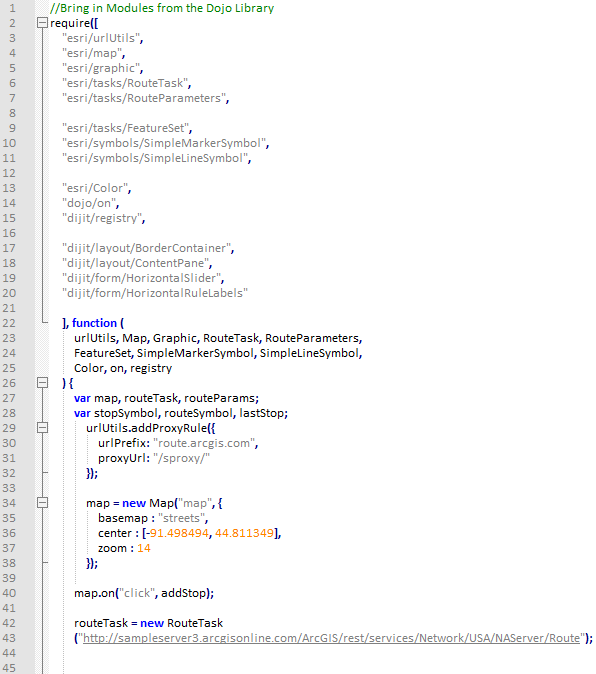The width and height of the screenshot is (596, 674).
Task: Click the "streets" basemap value
Action: [x=181, y=518]
